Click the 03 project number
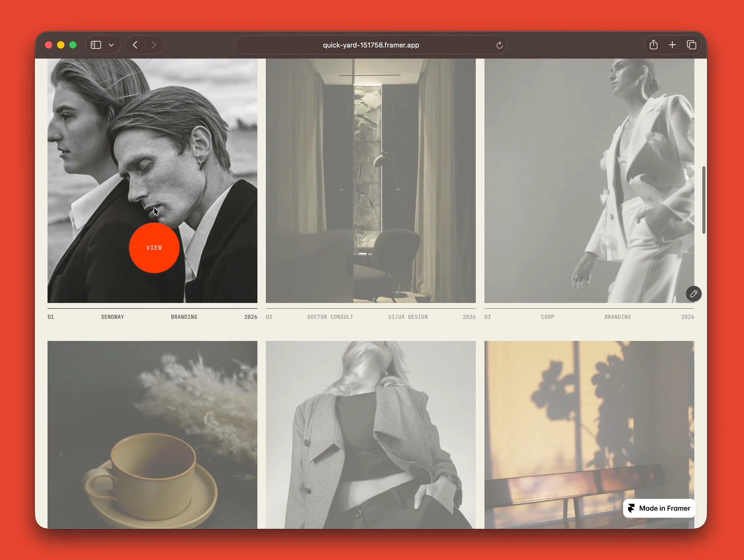The width and height of the screenshot is (744, 560). pos(487,317)
